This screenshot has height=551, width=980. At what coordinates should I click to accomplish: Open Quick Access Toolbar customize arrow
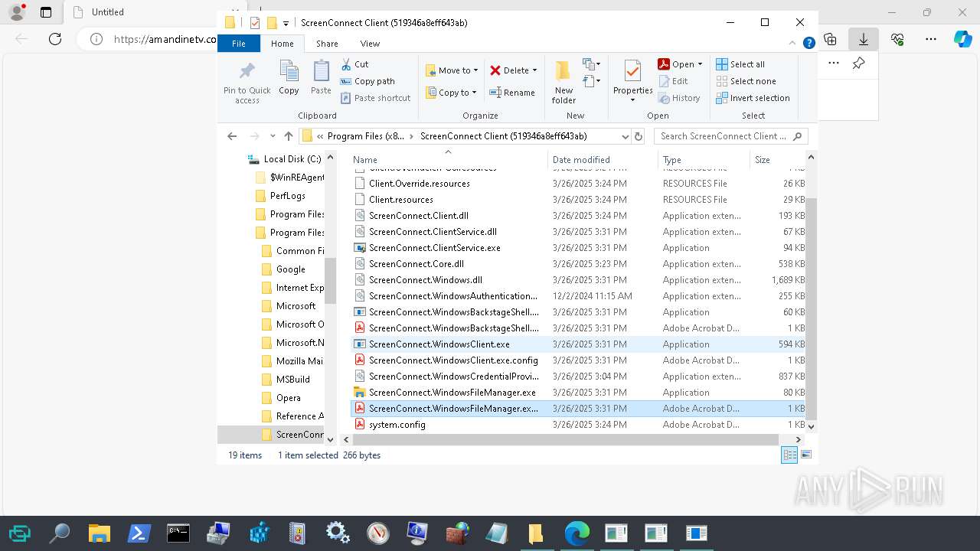[286, 23]
